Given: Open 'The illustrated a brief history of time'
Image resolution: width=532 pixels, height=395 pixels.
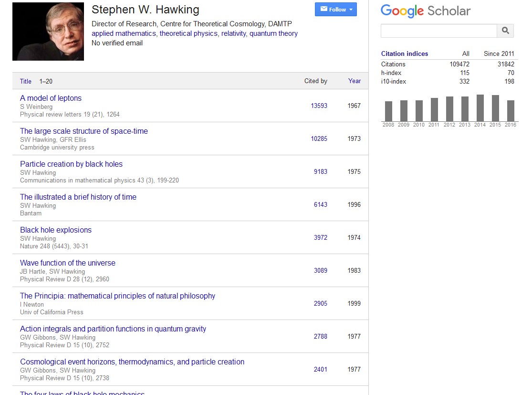Looking at the screenshot, I should tap(78, 197).
